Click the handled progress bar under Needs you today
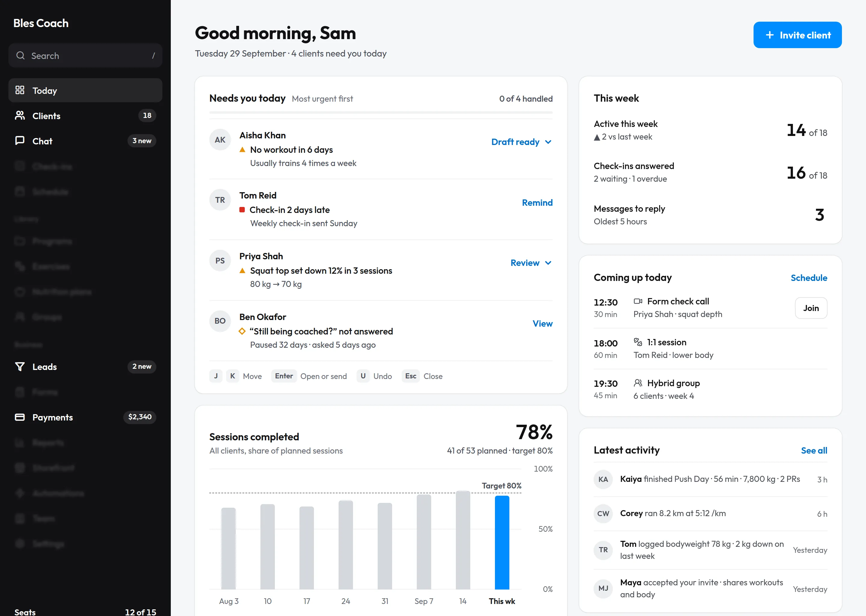 [x=381, y=112]
